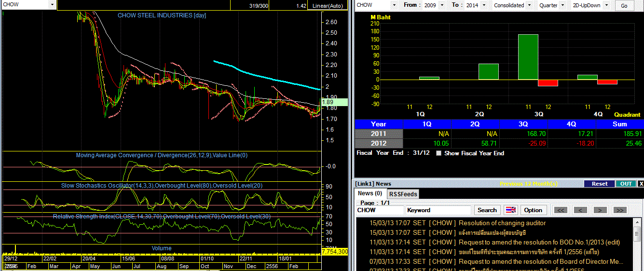Click the 319/300 bar count label

(260, 5)
